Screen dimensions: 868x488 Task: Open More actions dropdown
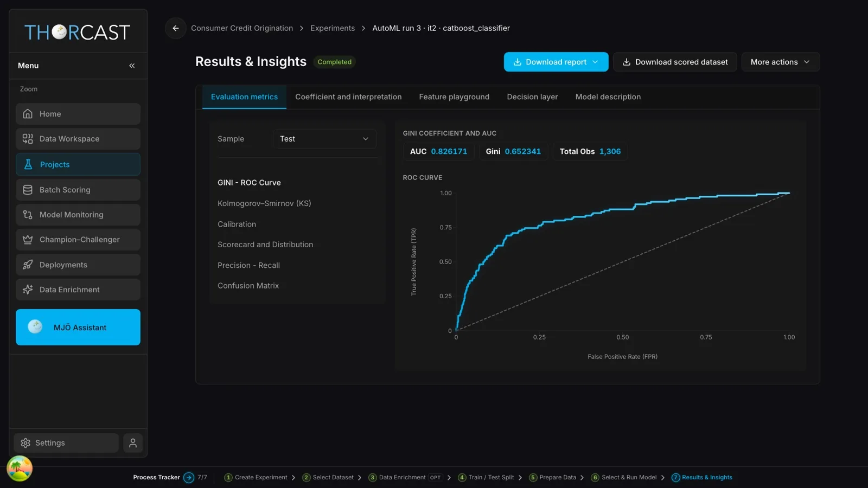tap(780, 62)
